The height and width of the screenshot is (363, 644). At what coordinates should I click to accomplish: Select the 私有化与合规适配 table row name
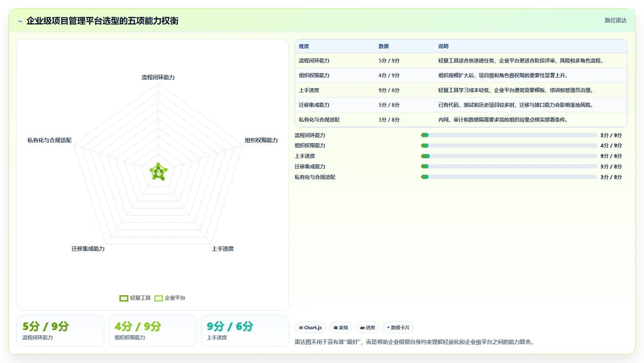pos(319,120)
